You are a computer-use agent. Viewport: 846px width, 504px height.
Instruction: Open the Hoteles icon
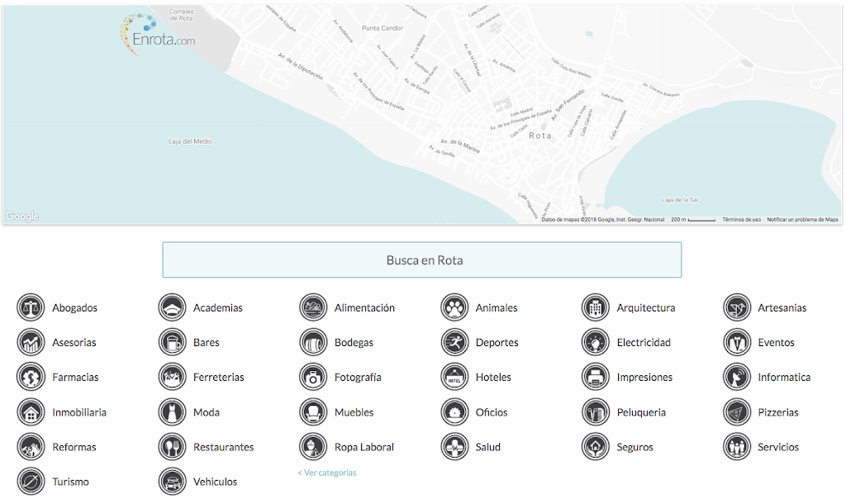454,377
